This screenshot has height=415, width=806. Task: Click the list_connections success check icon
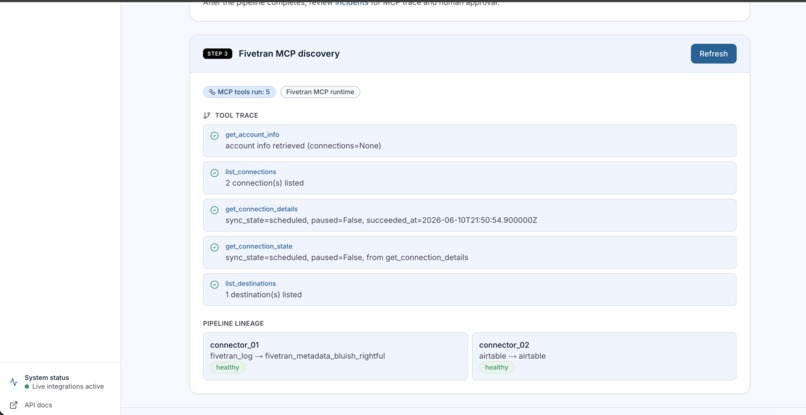point(214,173)
